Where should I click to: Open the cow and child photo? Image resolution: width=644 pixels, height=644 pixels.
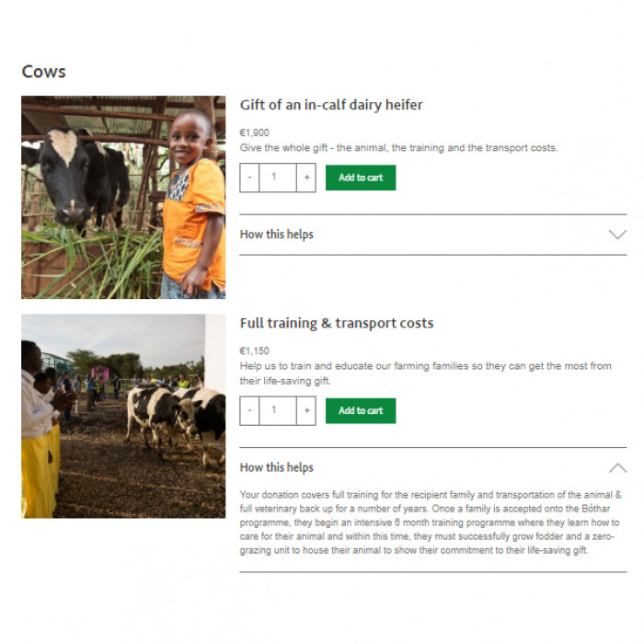123,197
